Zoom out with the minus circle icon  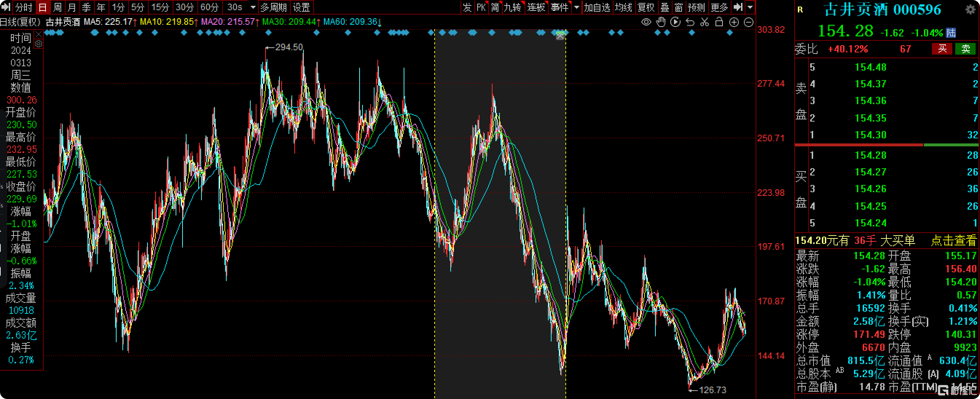click(x=748, y=22)
